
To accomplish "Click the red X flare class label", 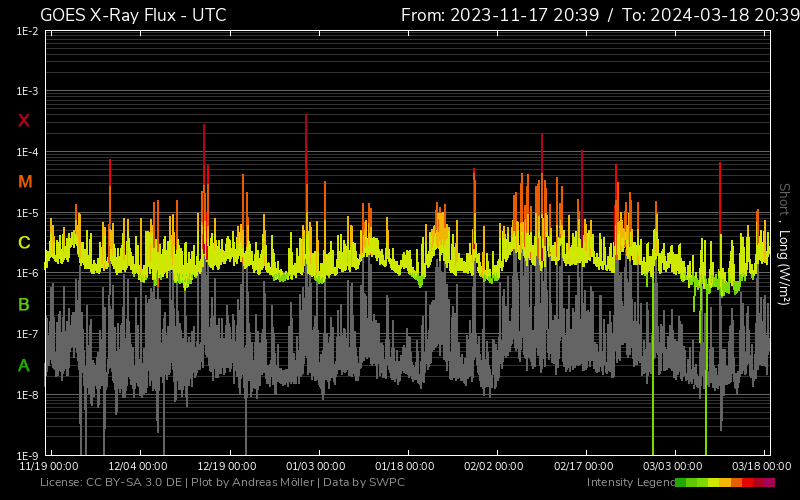I will pos(24,121).
